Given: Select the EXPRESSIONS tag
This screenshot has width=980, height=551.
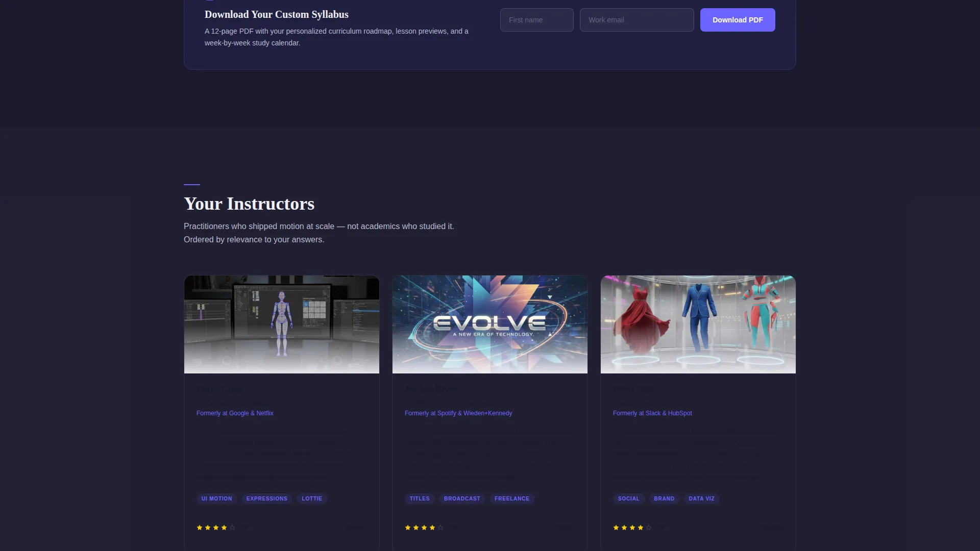Looking at the screenshot, I should (267, 498).
